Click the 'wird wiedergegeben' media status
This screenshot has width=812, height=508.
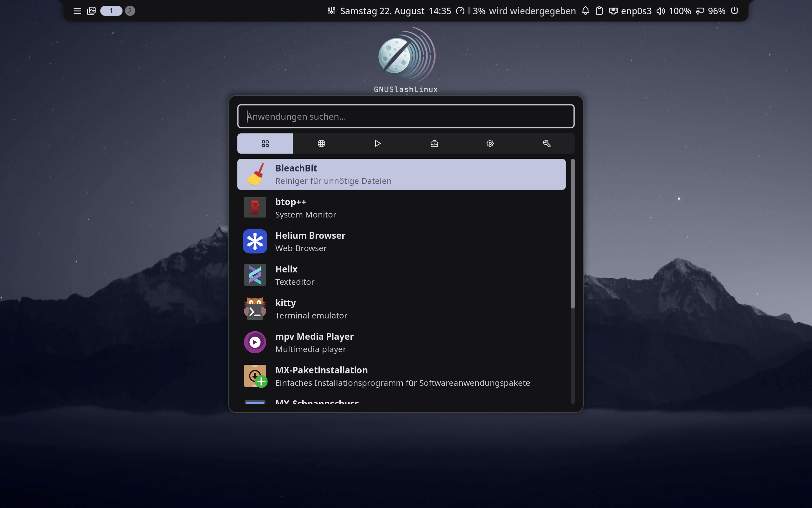532,11
